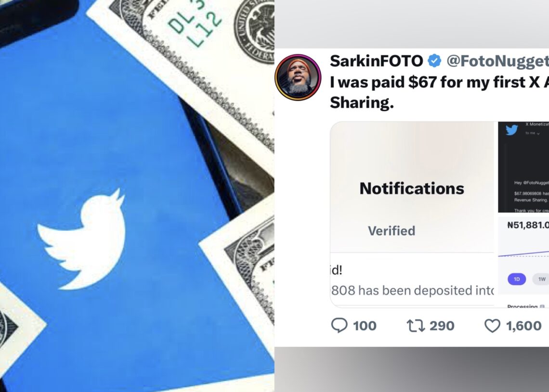The image size is (549, 392).
Task: Click the Notifications heading
Action: (412, 188)
